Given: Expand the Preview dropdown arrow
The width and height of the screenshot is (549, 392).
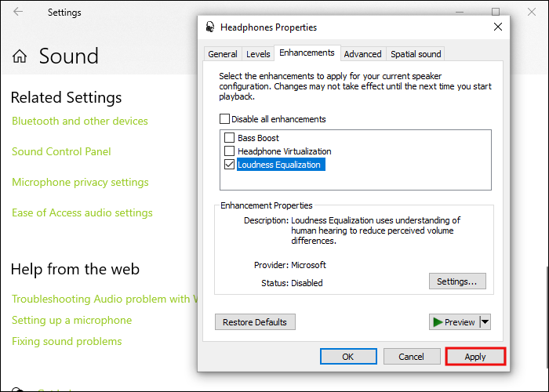Looking at the screenshot, I should [485, 322].
